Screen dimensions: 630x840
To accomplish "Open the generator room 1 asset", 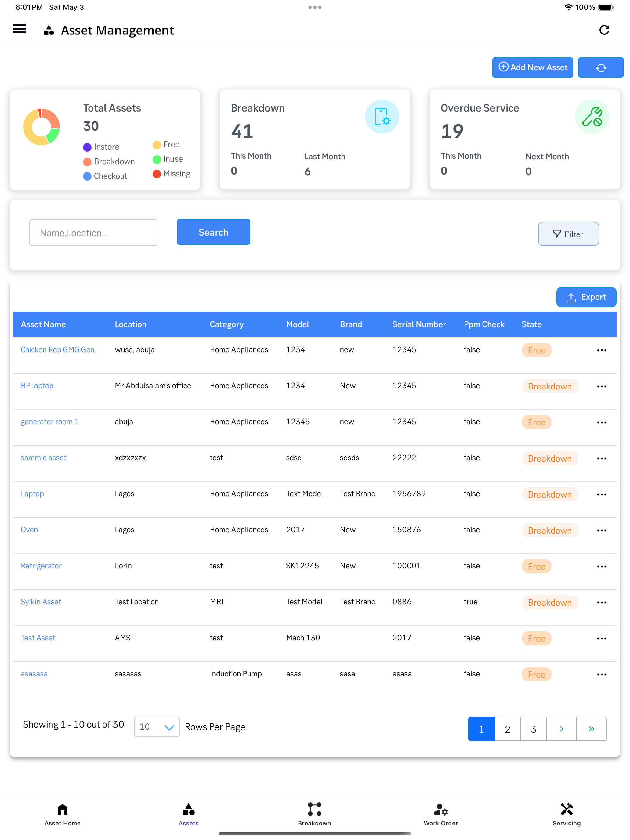I will point(49,422).
